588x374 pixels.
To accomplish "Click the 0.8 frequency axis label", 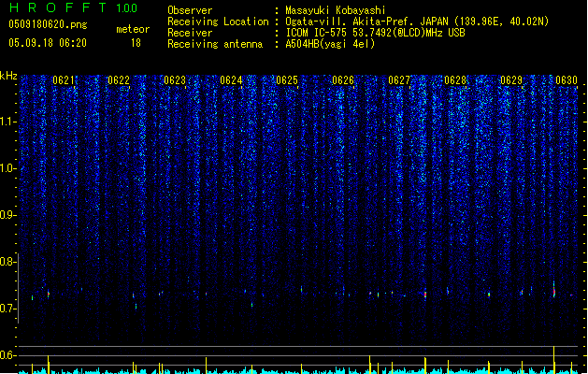I will [x=8, y=262].
